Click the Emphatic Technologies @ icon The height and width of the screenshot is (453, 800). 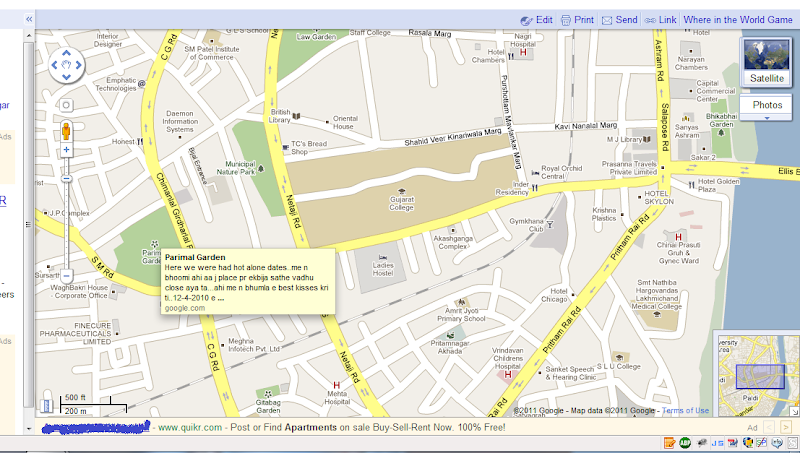(x=141, y=83)
